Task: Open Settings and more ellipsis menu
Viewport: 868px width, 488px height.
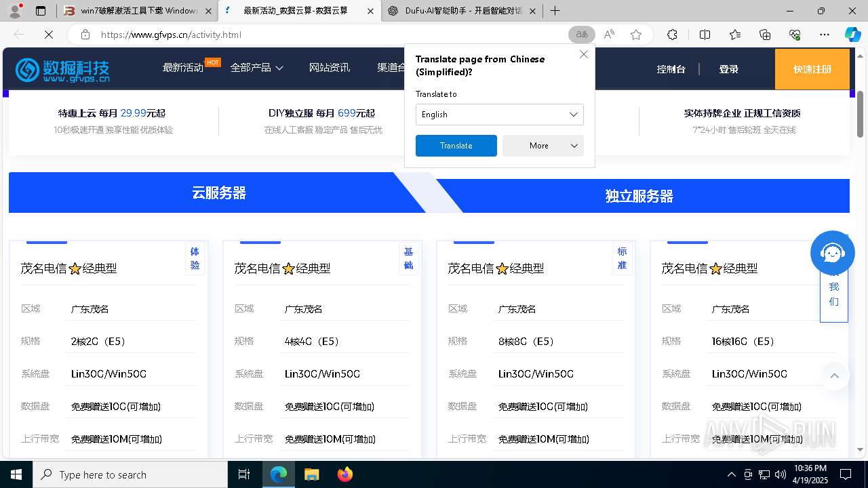Action: click(x=825, y=35)
